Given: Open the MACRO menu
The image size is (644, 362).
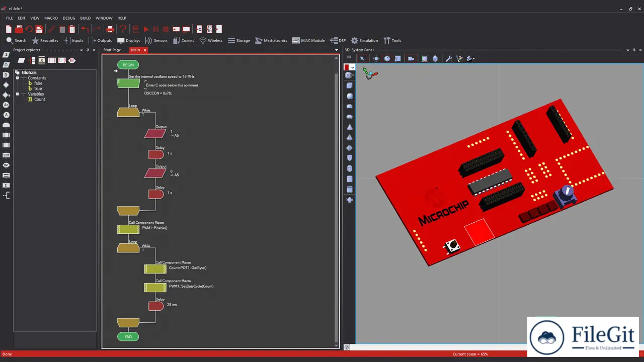Looking at the screenshot, I should [x=51, y=18].
